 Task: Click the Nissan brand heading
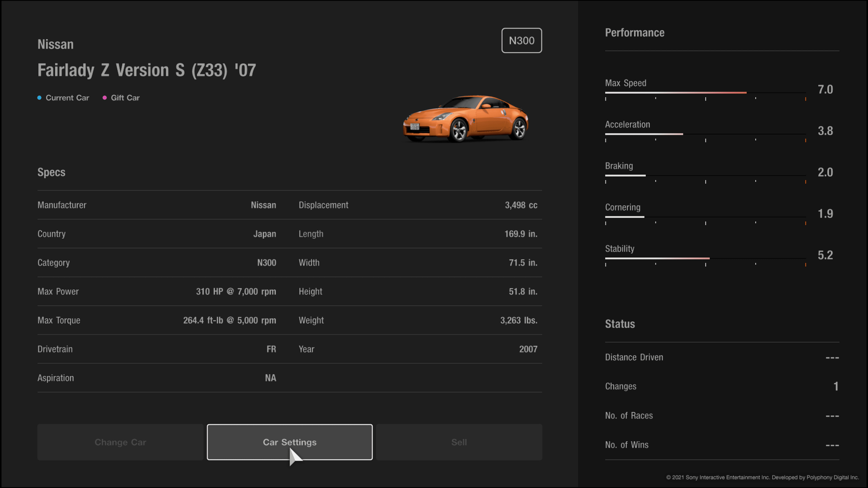pos(56,45)
